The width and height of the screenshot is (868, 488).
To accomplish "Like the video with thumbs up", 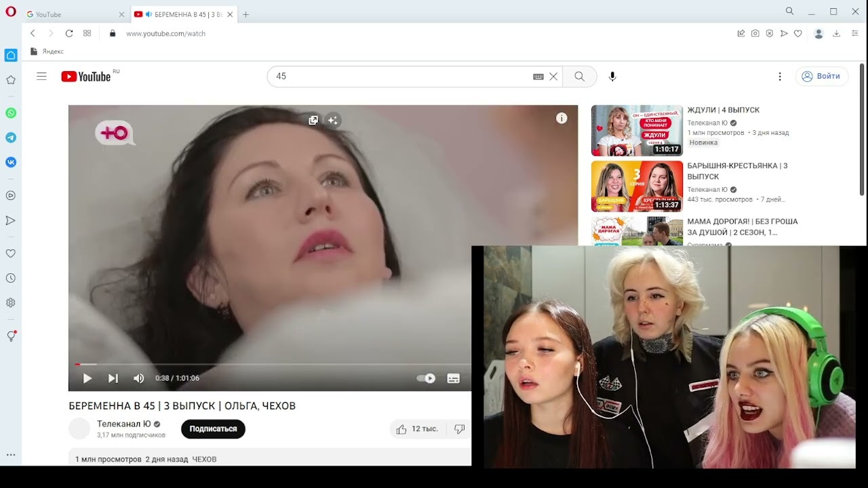I will click(401, 429).
